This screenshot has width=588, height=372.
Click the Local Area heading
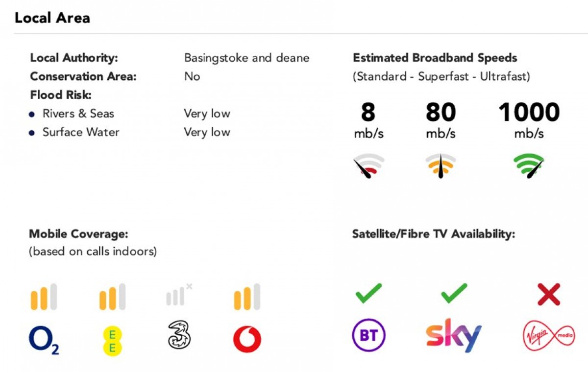(x=52, y=18)
